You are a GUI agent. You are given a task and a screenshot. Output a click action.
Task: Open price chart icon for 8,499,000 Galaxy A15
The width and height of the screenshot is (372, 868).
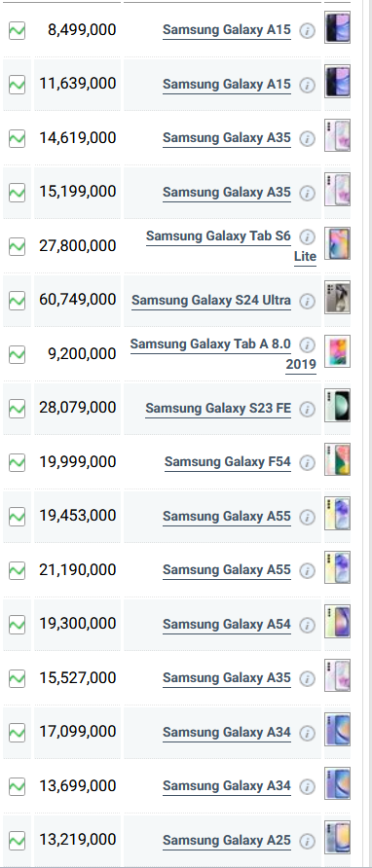[18, 30]
